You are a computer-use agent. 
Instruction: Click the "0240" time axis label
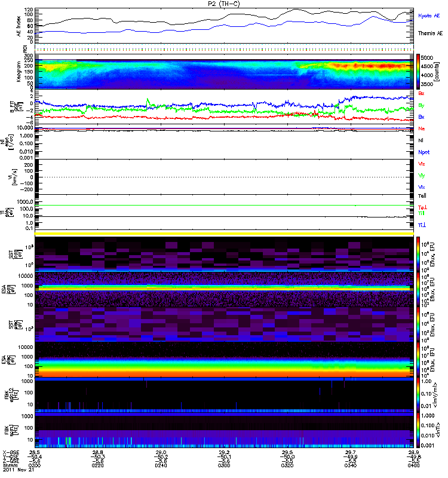pos(161,465)
